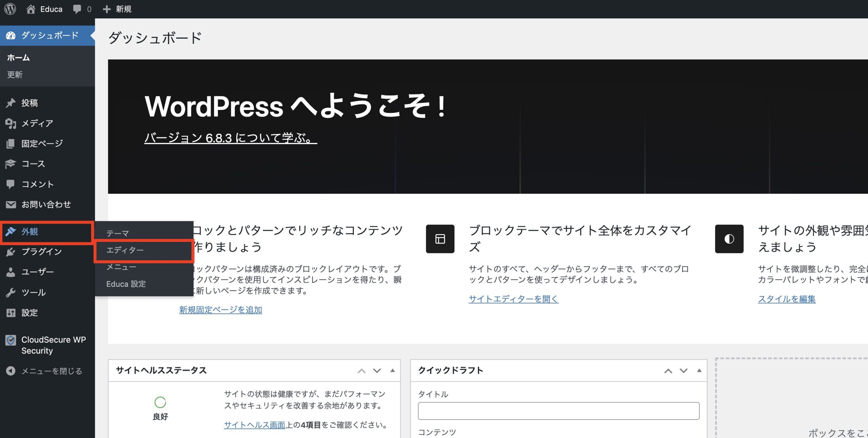The width and height of the screenshot is (868, 438).
Task: Click the スタイルを編集 link
Action: pos(786,299)
